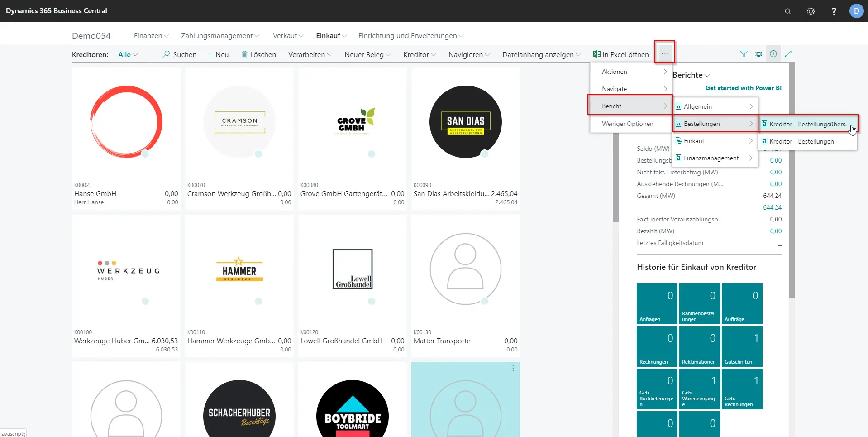
Task: Run report Kreditor - Bestellungsübers.
Action: coord(808,124)
